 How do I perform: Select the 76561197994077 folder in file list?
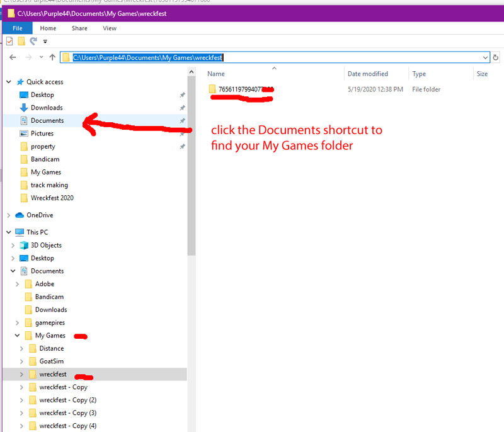[x=241, y=89]
